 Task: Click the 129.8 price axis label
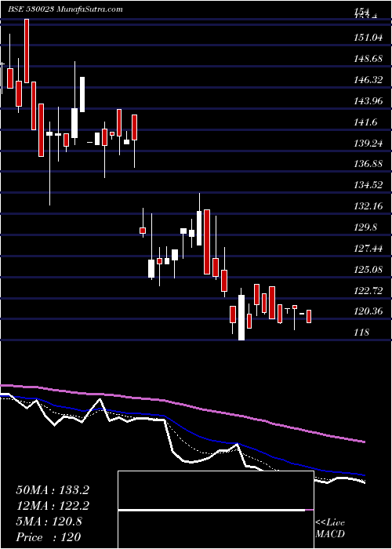[366, 227]
